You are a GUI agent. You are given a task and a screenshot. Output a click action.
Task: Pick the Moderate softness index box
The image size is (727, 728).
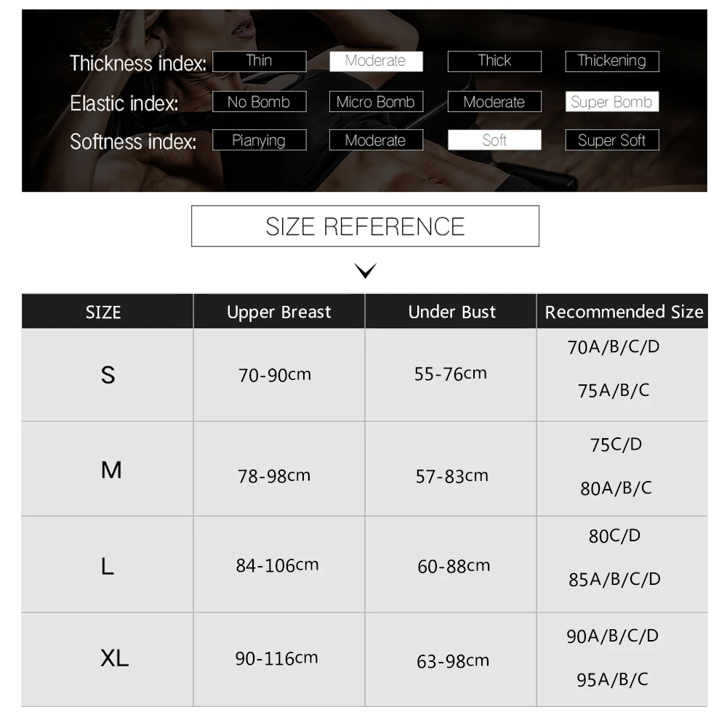point(376,139)
